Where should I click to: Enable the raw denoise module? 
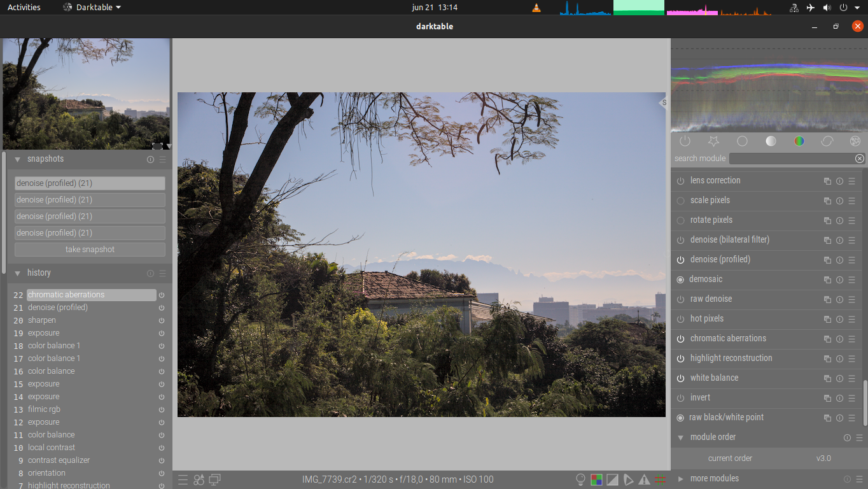pyautogui.click(x=680, y=299)
